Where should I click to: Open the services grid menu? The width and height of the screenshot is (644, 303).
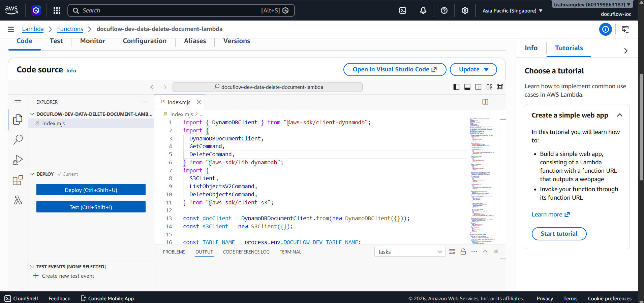(x=57, y=10)
